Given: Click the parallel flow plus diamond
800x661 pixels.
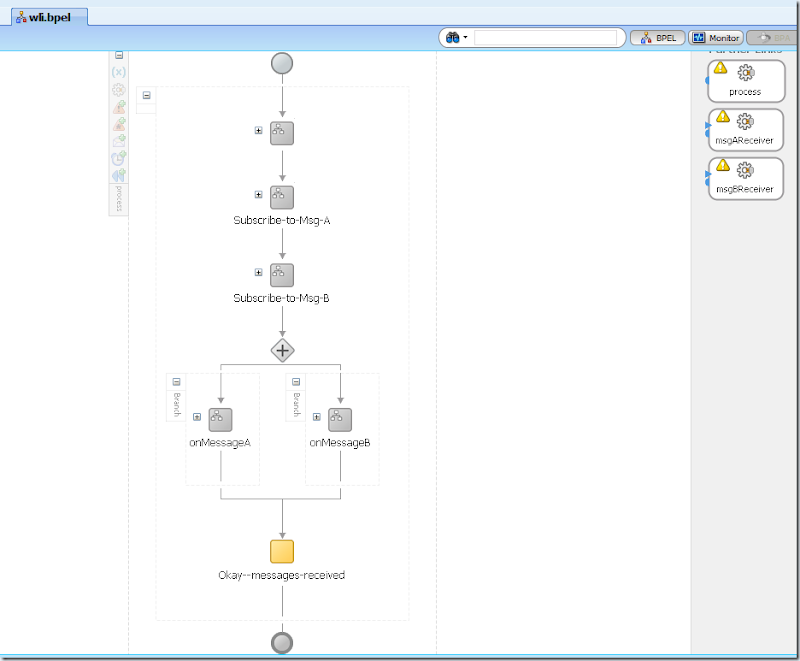Looking at the screenshot, I should tap(282, 350).
